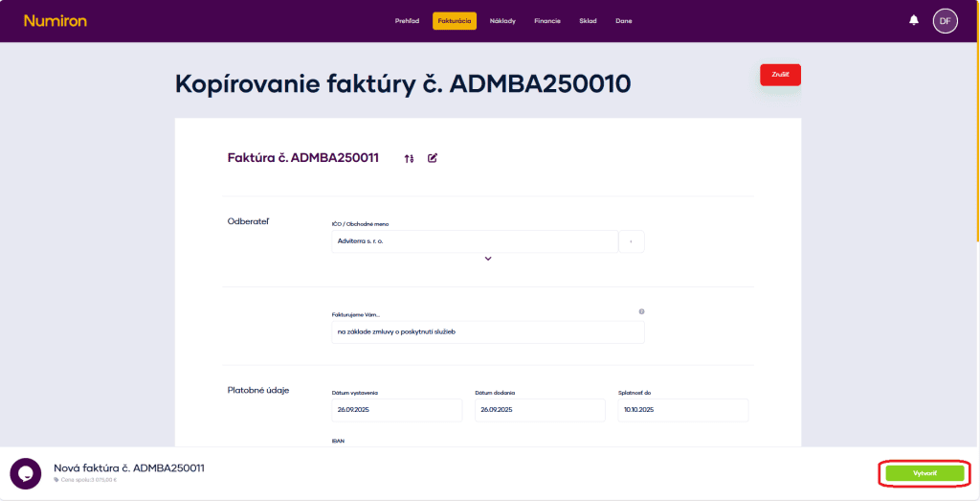This screenshot has height=501, width=980.
Task: Click Platobné údaje section label
Action: pyautogui.click(x=258, y=390)
